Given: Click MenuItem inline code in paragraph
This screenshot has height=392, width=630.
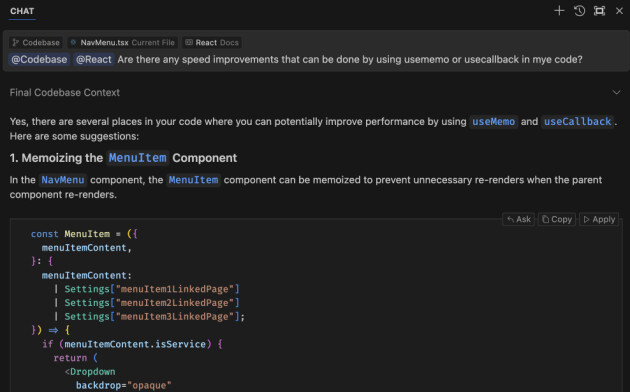Looking at the screenshot, I should coord(193,180).
